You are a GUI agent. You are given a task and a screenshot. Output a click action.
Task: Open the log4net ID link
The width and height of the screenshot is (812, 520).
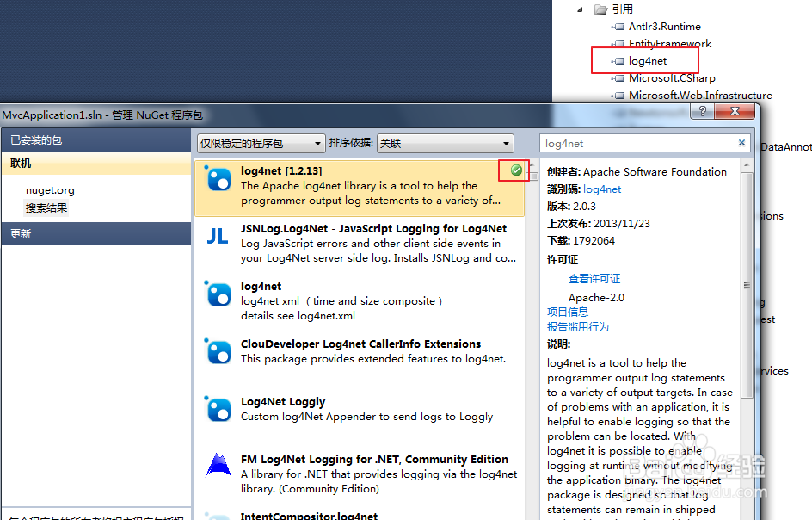pyautogui.click(x=602, y=189)
